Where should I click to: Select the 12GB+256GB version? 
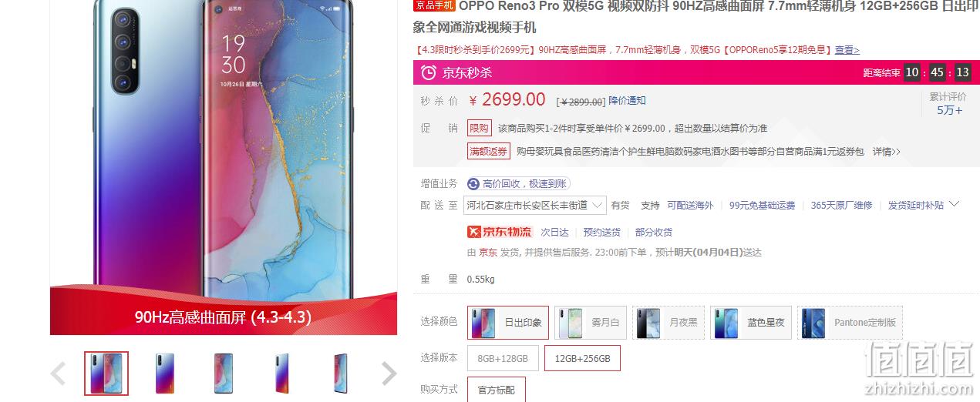point(582,359)
